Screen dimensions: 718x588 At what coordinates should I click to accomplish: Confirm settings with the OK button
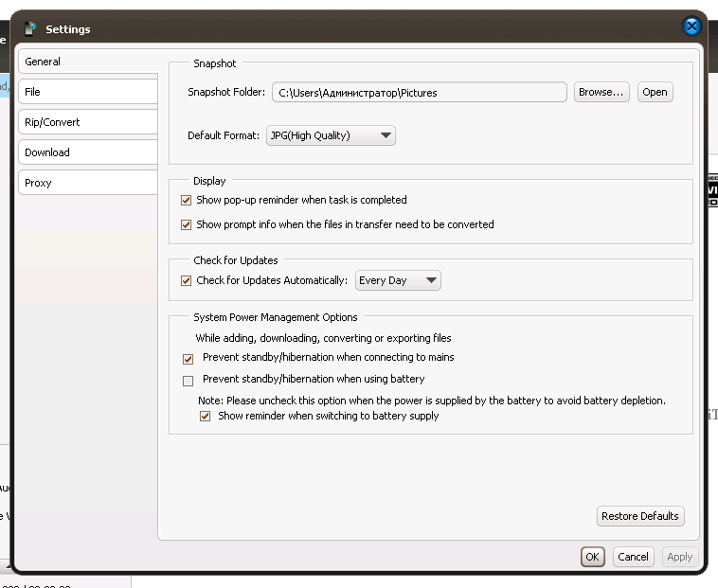pyautogui.click(x=593, y=557)
